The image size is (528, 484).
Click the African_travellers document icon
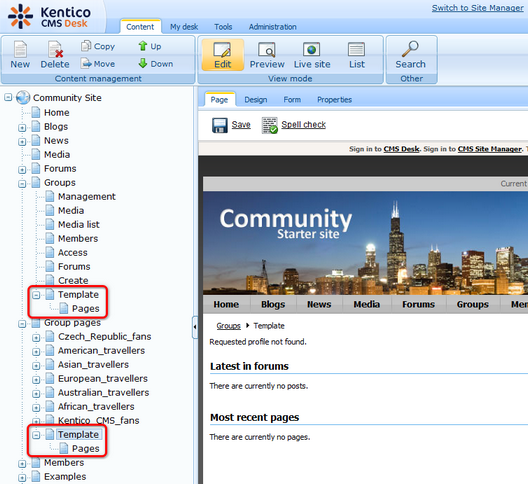50,407
